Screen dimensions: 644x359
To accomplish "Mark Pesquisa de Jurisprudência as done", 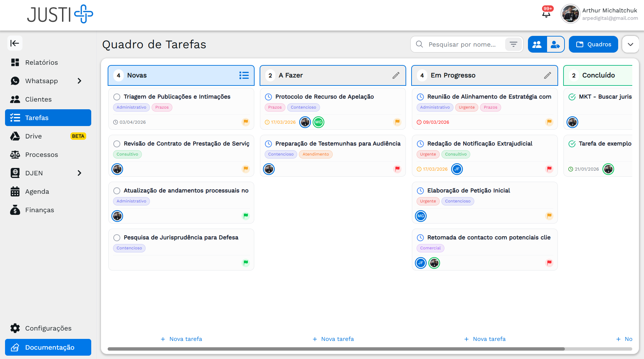I will coord(117,238).
